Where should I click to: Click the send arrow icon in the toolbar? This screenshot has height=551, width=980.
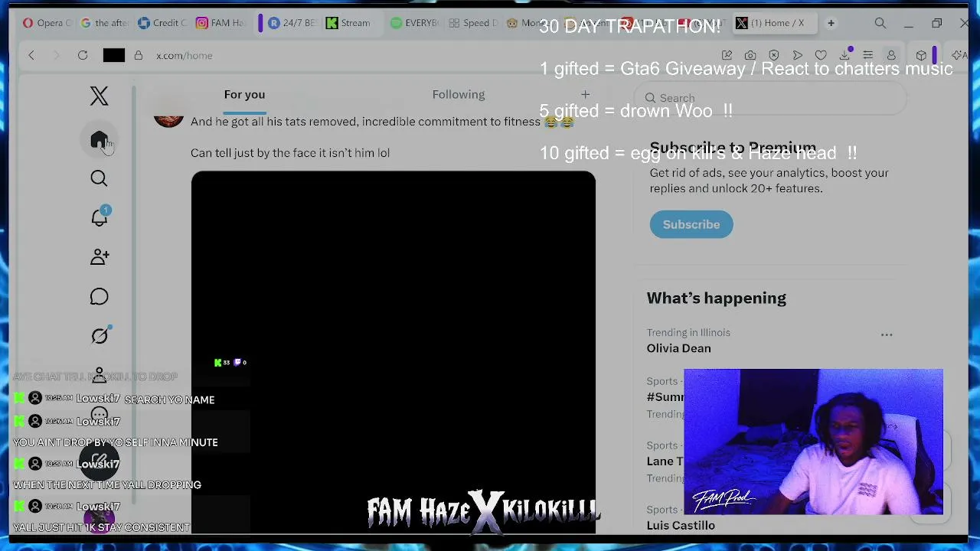point(798,55)
